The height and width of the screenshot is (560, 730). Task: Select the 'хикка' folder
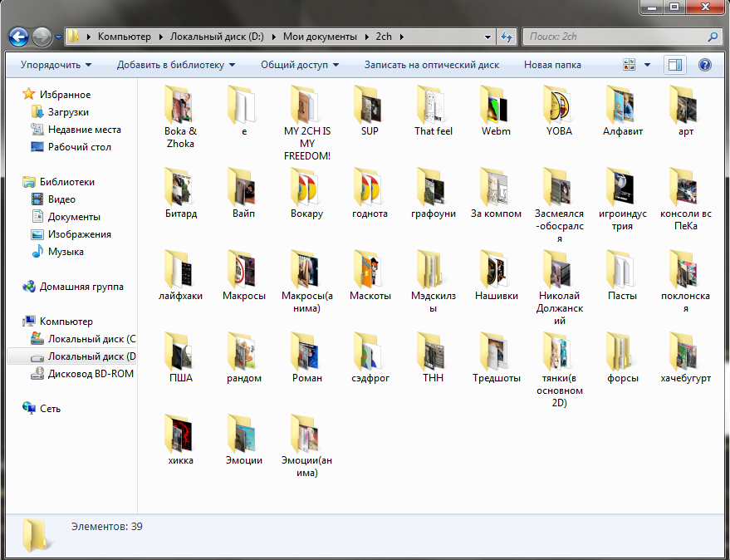coord(181,440)
